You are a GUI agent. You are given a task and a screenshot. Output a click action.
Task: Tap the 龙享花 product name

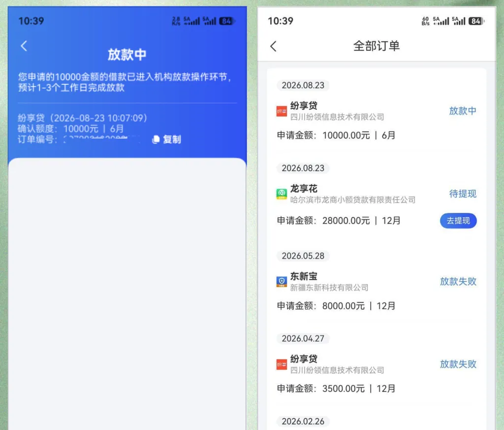(304, 188)
